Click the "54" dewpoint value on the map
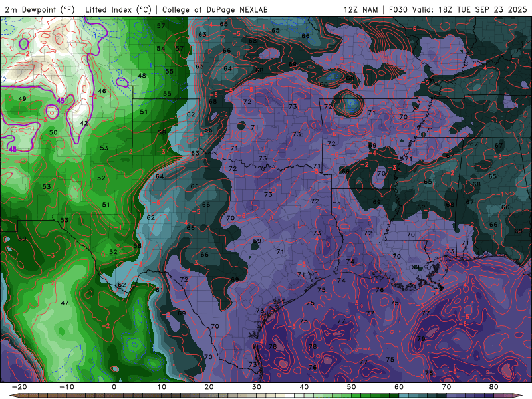Viewport: 532px width, 399px height. click(x=160, y=49)
